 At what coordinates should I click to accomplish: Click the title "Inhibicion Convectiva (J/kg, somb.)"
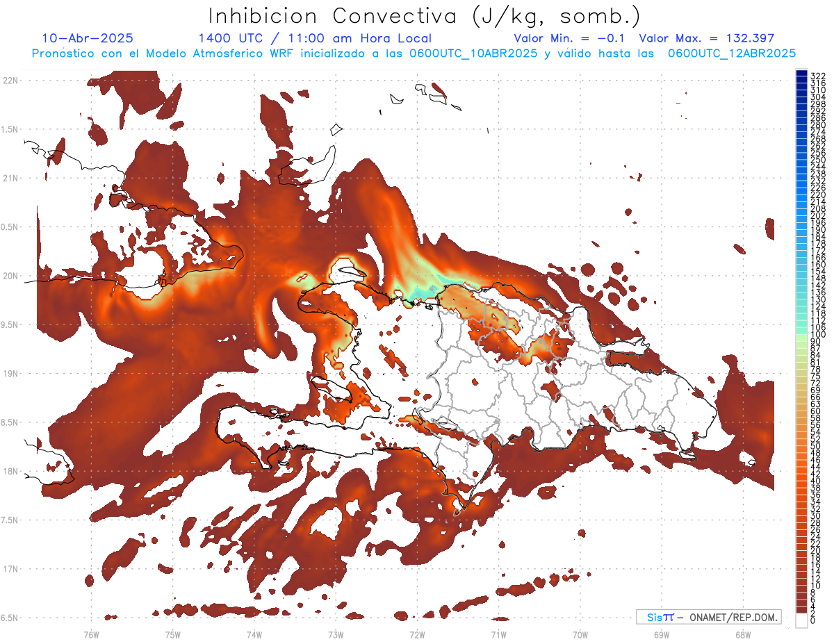coord(425,16)
